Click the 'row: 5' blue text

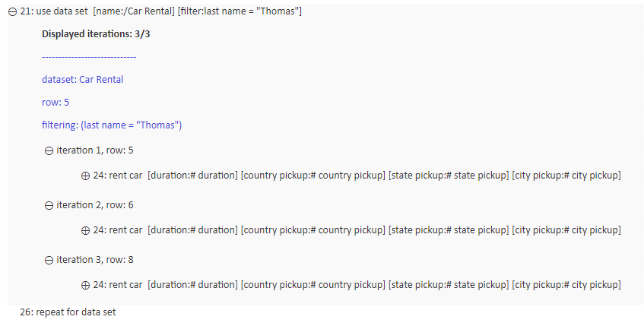pyautogui.click(x=56, y=103)
